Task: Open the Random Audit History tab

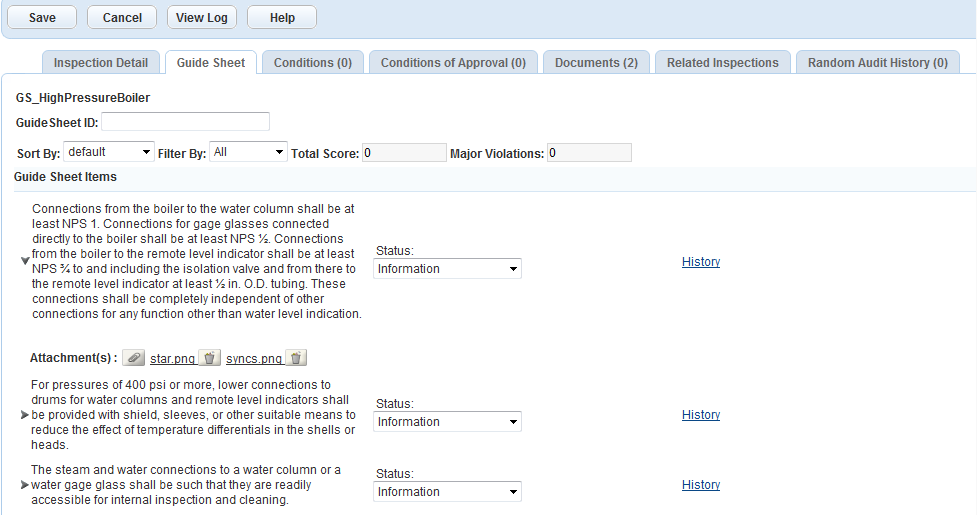Action: (x=877, y=63)
